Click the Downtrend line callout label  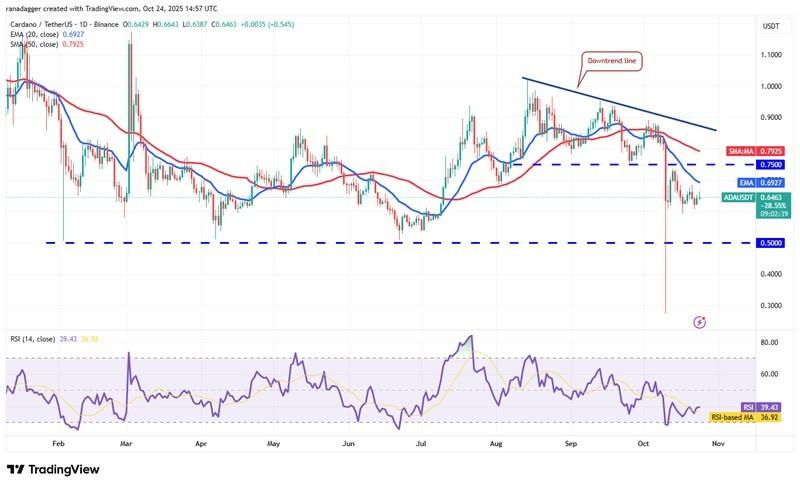click(609, 61)
